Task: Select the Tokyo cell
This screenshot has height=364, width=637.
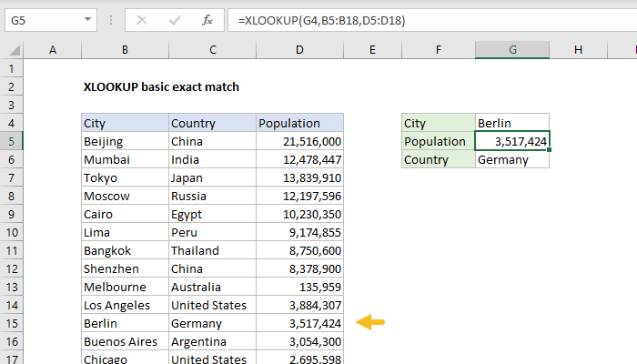Action: pos(125,177)
